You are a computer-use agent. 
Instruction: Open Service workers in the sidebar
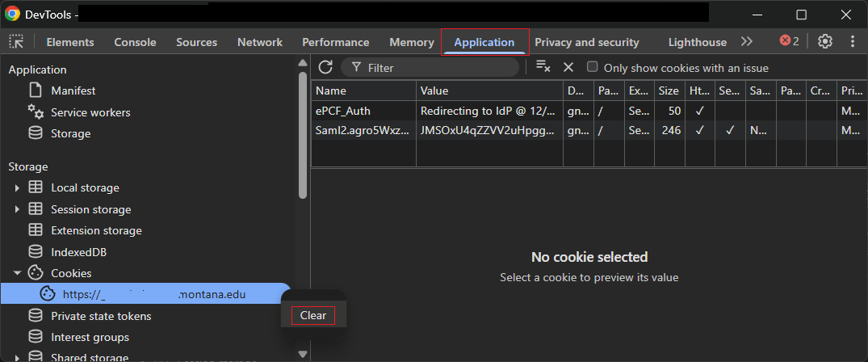pyautogui.click(x=90, y=112)
